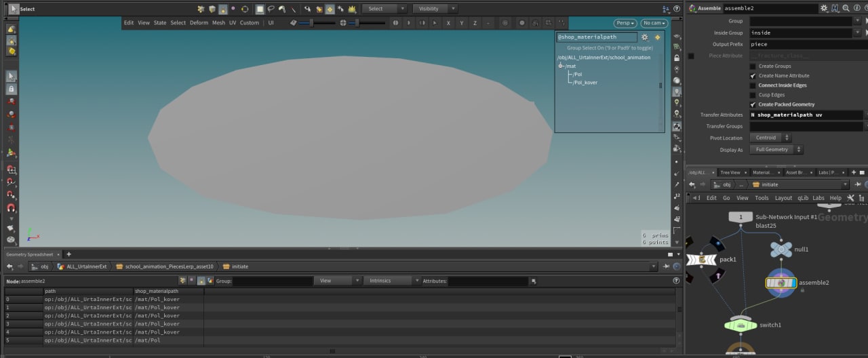Click the parameter search magnifier icon
Image resolution: width=868 pixels, height=358 pixels.
845,8
